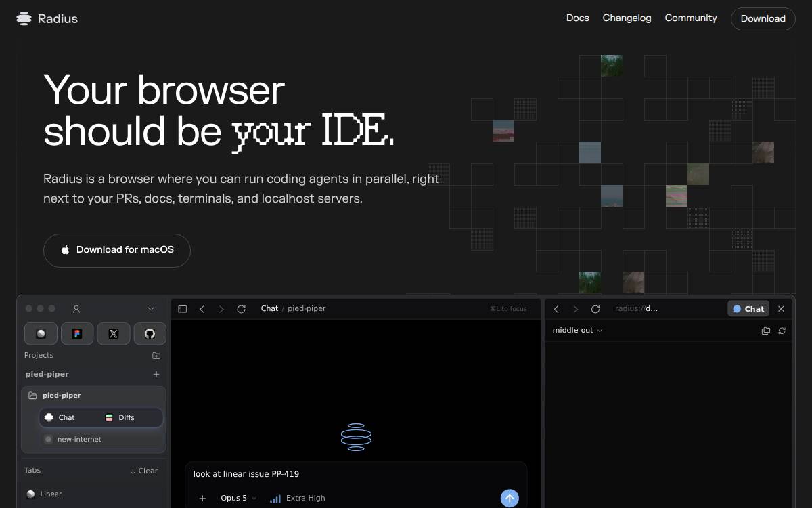Click the Download button in the header
This screenshot has height=508, width=812.
763,19
